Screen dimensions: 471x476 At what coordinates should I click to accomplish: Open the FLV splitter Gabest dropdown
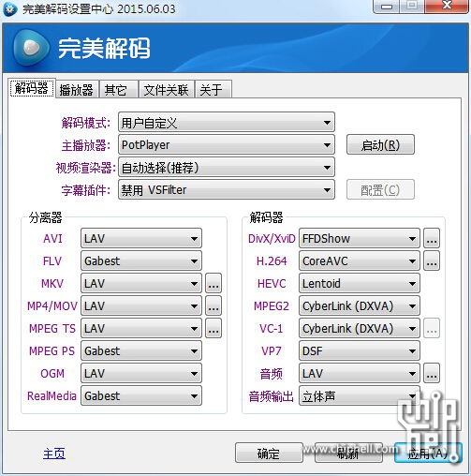pos(141,260)
